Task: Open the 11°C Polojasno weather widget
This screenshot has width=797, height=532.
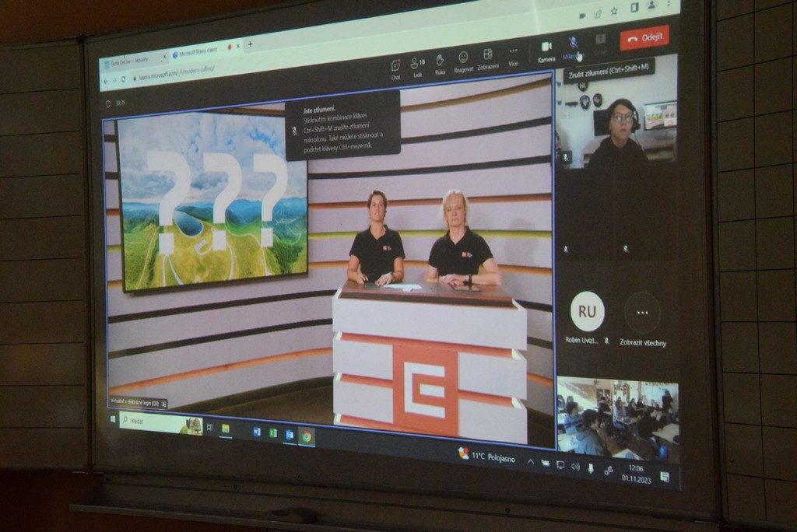Action: (x=486, y=456)
